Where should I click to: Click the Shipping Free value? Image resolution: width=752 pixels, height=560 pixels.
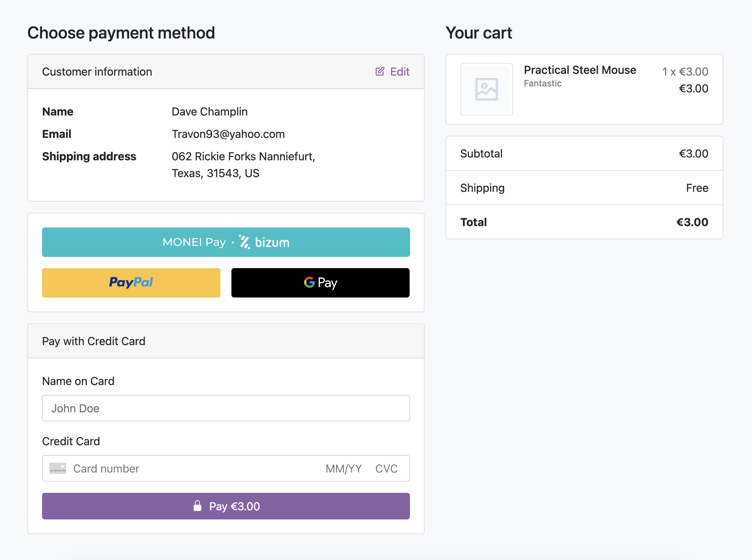click(x=697, y=188)
